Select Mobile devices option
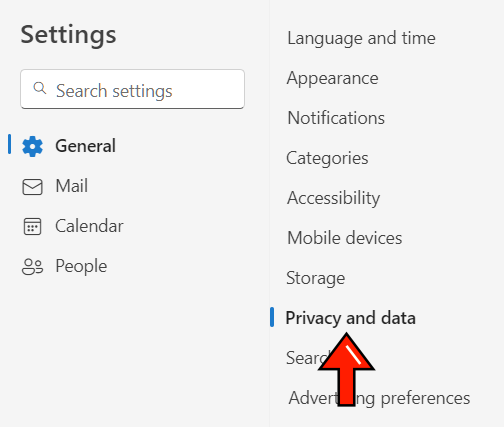504x427 pixels. click(345, 238)
